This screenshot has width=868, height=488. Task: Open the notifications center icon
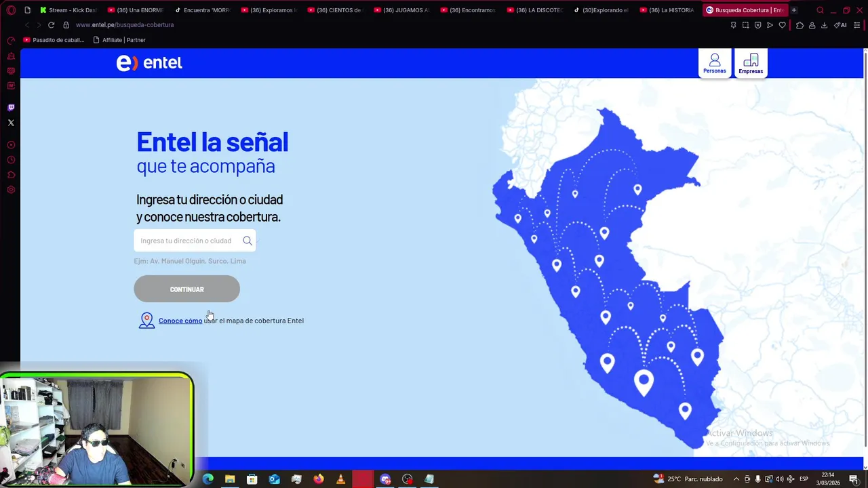click(x=854, y=479)
